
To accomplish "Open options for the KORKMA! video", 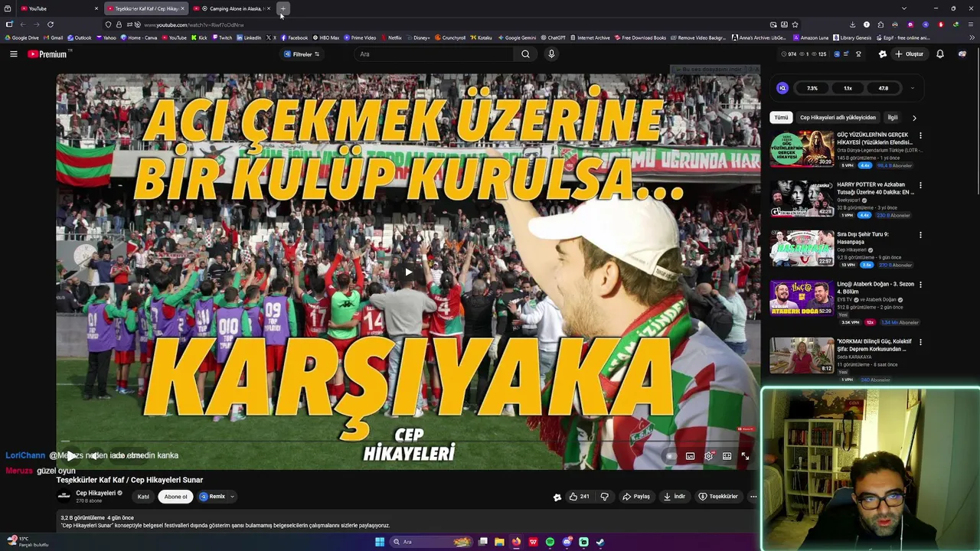I will click(x=920, y=342).
